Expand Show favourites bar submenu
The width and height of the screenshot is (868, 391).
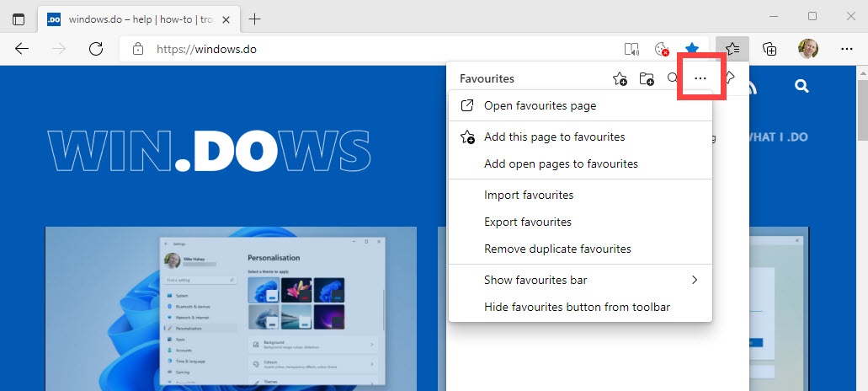point(581,280)
